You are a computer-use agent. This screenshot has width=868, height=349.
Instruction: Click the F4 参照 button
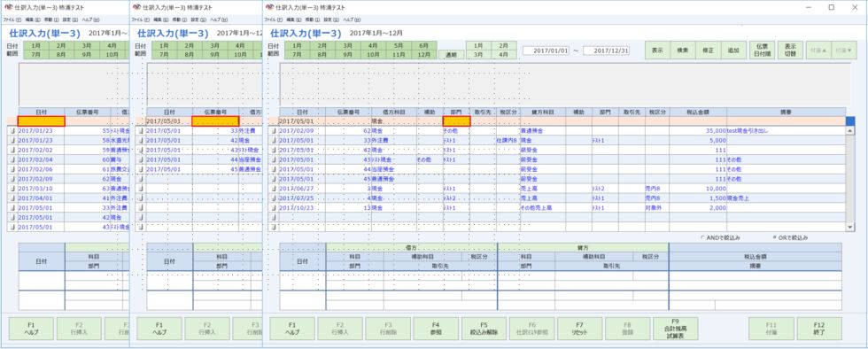click(436, 329)
